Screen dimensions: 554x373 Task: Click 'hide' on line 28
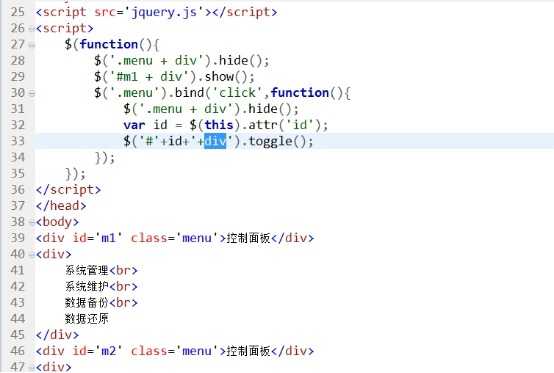(x=234, y=60)
